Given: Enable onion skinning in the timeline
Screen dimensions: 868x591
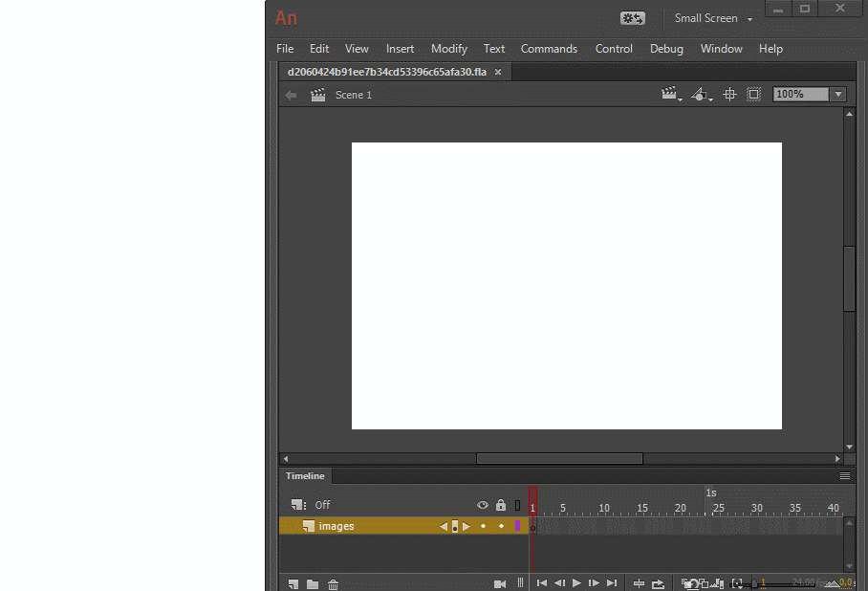Looking at the screenshot, I should click(x=688, y=583).
